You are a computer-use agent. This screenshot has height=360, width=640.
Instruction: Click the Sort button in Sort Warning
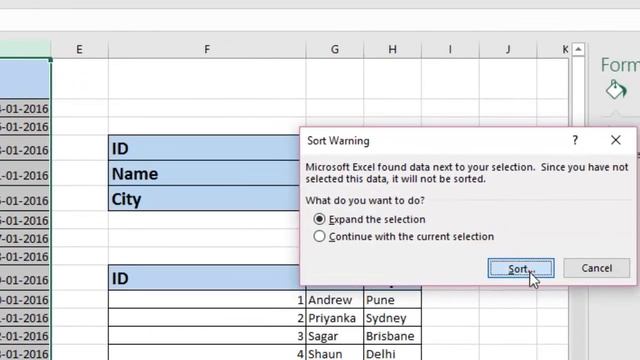(521, 268)
